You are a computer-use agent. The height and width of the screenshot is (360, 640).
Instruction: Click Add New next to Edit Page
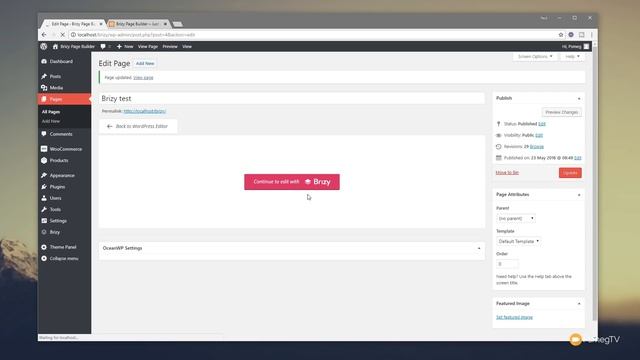click(145, 64)
